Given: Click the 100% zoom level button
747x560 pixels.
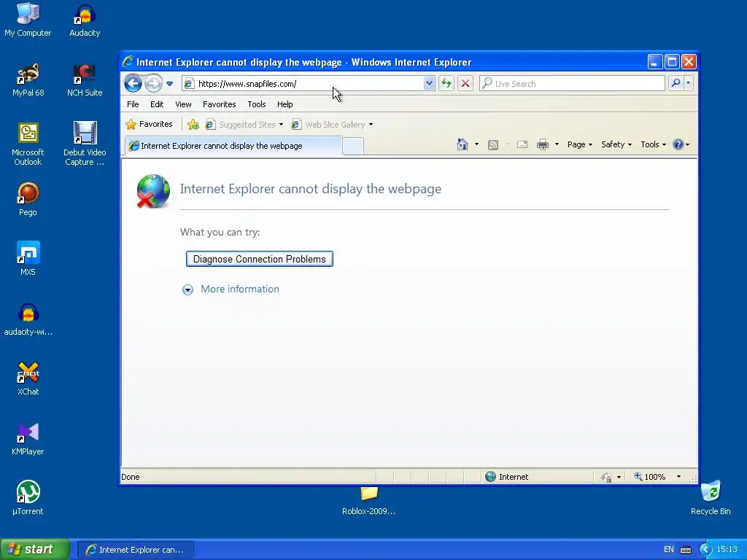Looking at the screenshot, I should pyautogui.click(x=649, y=477).
